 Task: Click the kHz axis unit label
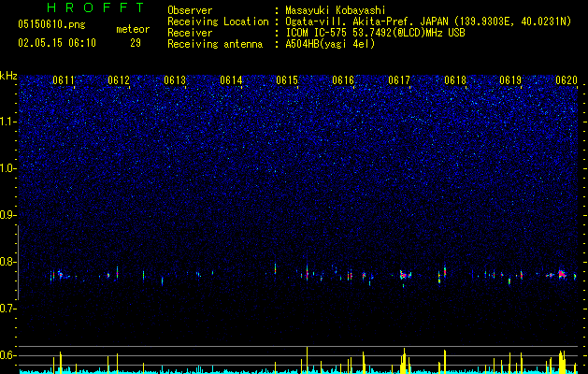tap(8, 76)
